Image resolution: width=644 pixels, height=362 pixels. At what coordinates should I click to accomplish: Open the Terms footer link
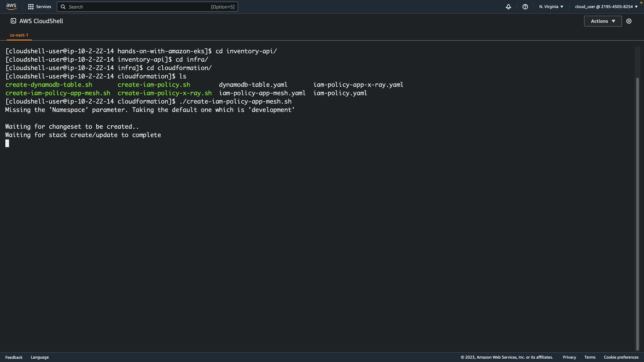click(x=590, y=357)
